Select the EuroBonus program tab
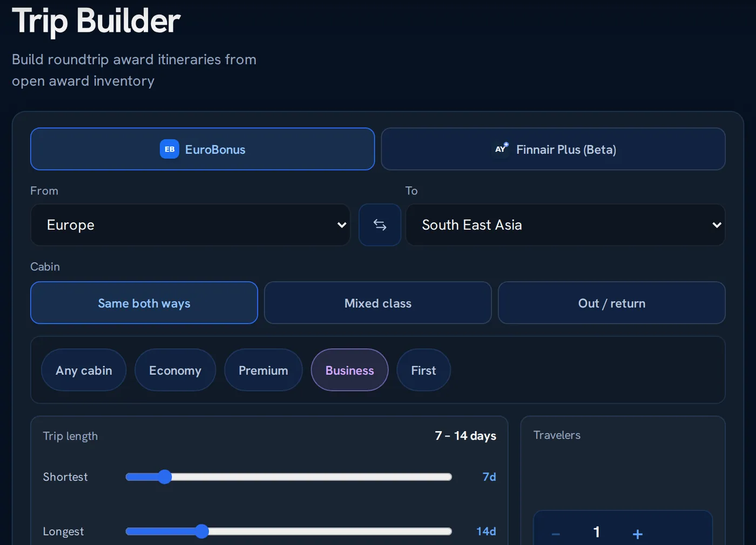The width and height of the screenshot is (756, 545). pos(202,149)
